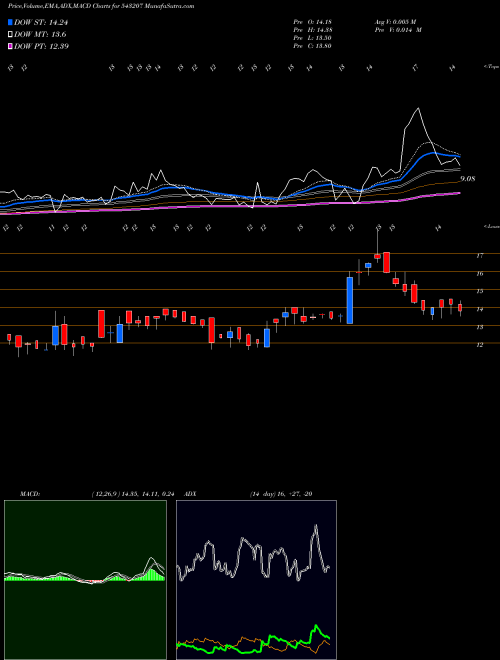Viewport: 500px width, 660px height.
Task: Click the price axis label 17
Action: [x=479, y=255]
